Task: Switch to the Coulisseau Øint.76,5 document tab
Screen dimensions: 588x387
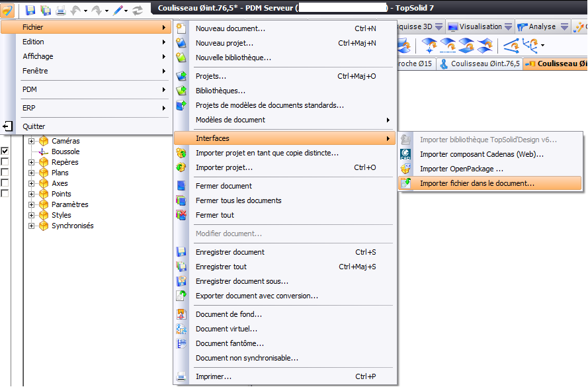Action: [x=480, y=64]
